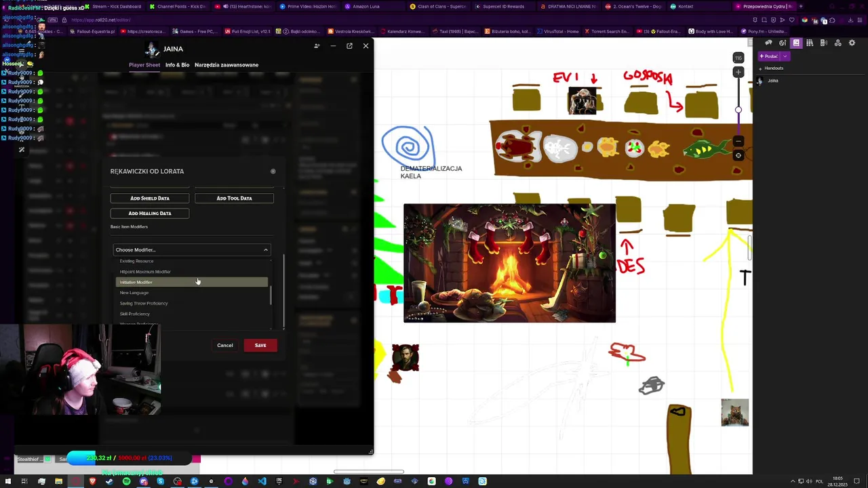Close the Rękawiczki od Lorata item editor
868x488 pixels.
(273, 171)
